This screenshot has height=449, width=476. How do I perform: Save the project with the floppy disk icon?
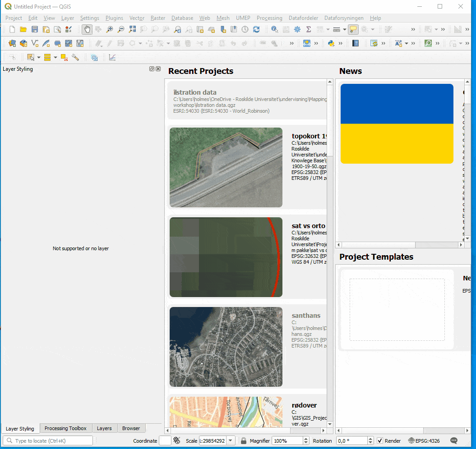[35, 29]
